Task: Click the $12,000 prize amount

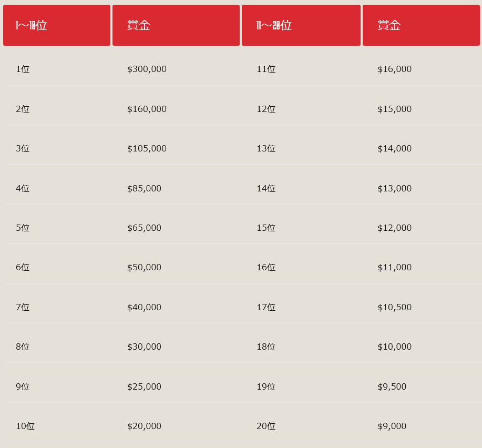Action: click(x=394, y=228)
